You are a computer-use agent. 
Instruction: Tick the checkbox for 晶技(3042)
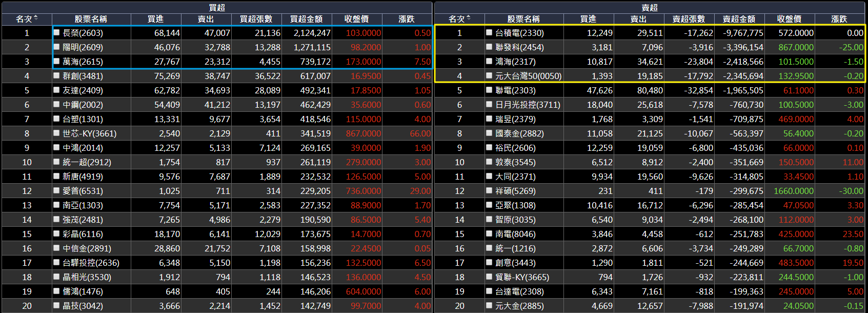57,305
